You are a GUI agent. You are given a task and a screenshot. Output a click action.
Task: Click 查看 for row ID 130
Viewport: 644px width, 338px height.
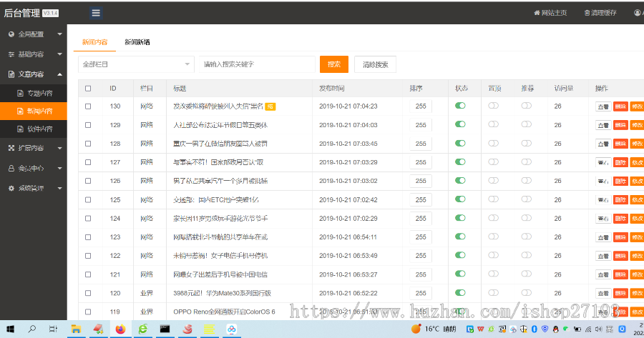603,106
